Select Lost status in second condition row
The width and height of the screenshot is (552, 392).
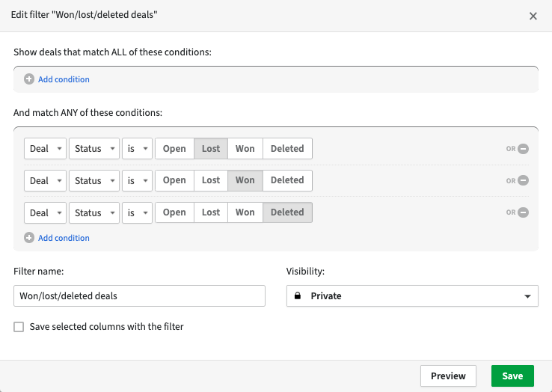211,180
